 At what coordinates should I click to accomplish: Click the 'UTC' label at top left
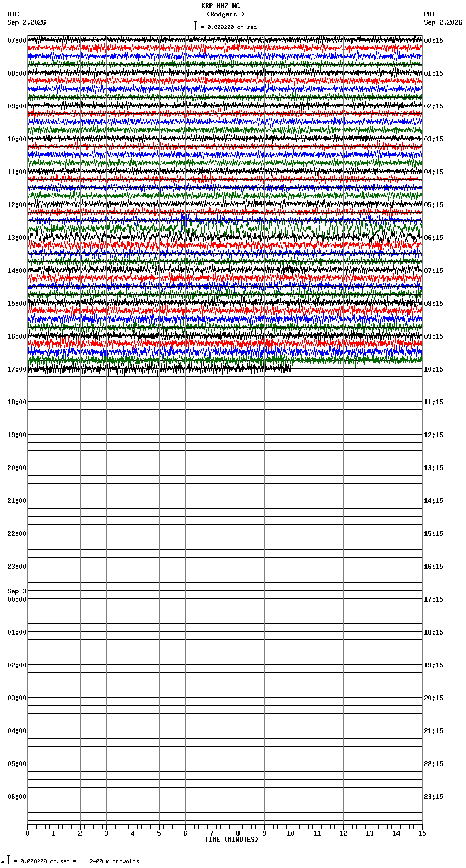click(13, 14)
